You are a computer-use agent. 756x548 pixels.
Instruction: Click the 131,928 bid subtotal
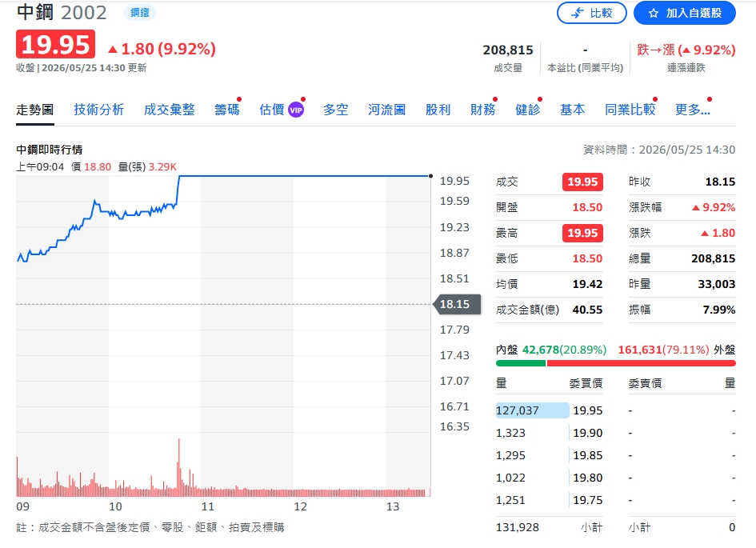(x=518, y=527)
